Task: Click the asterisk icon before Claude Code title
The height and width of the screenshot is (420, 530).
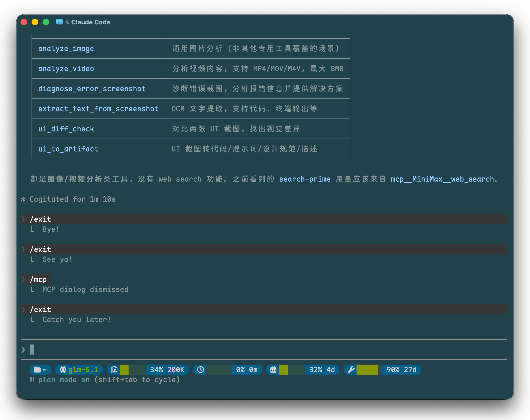Action: (x=67, y=22)
